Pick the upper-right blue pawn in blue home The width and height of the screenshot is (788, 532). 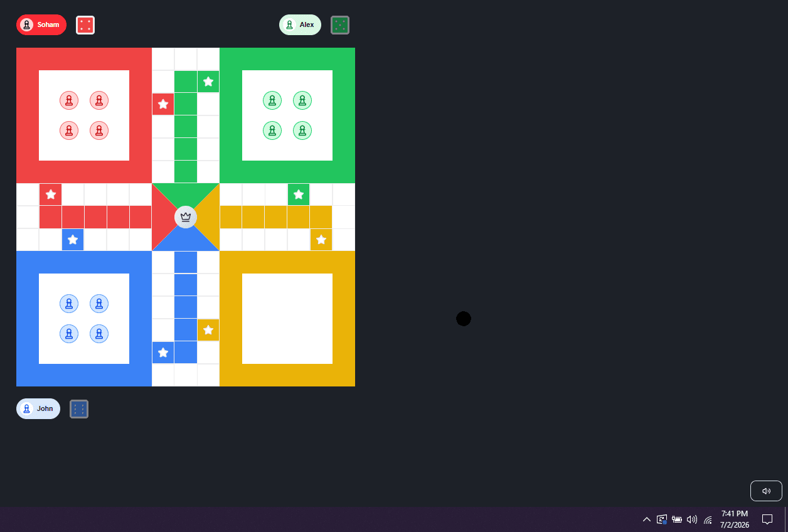coord(99,304)
